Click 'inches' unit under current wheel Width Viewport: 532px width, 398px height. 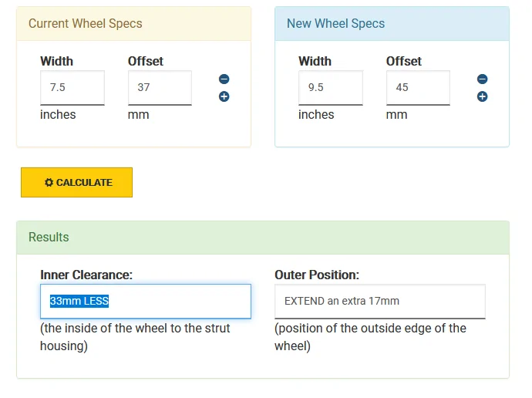pyautogui.click(x=58, y=115)
